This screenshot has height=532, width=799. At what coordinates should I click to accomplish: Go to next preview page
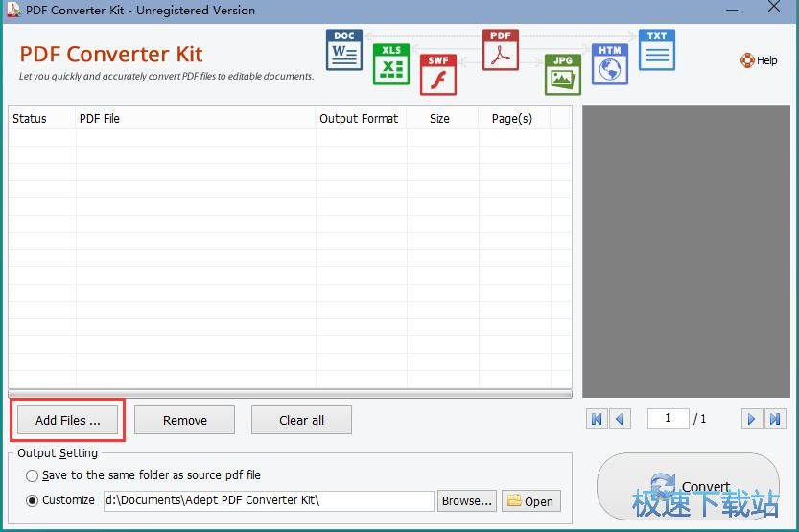point(752,419)
